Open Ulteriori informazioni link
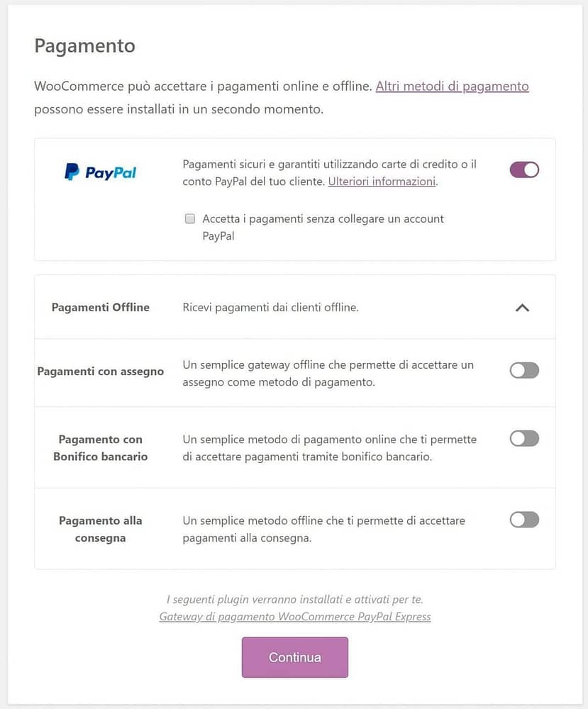The height and width of the screenshot is (709, 588). coord(382,182)
